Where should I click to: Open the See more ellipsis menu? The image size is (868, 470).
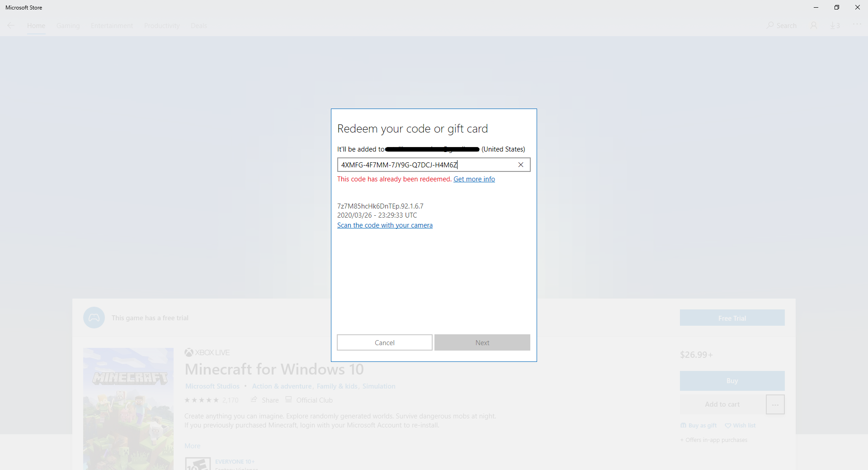click(857, 24)
